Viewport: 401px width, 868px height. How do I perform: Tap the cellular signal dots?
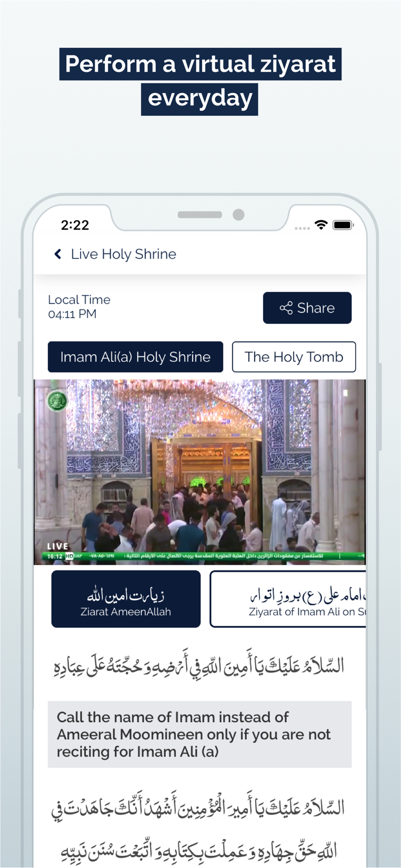coord(302,228)
